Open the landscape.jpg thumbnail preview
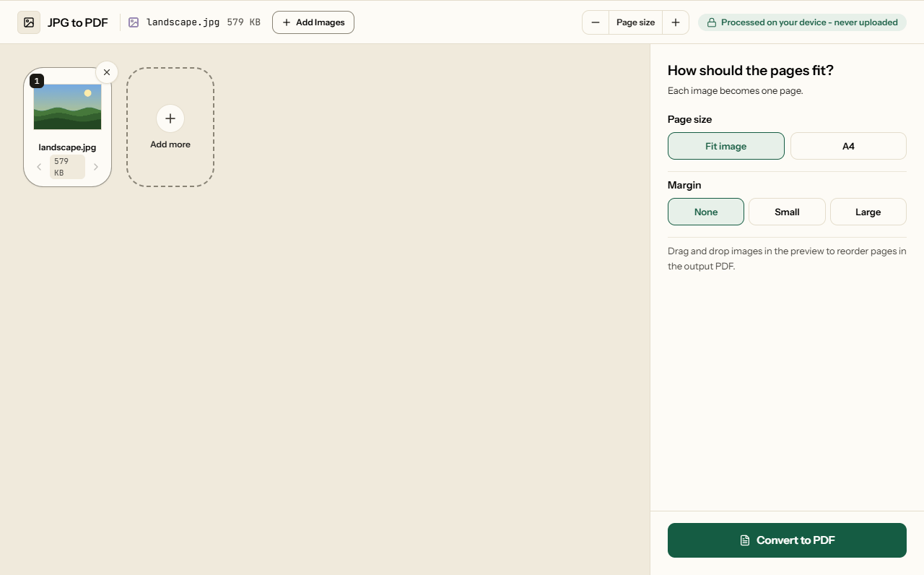Image resolution: width=924 pixels, height=575 pixels. (x=68, y=107)
